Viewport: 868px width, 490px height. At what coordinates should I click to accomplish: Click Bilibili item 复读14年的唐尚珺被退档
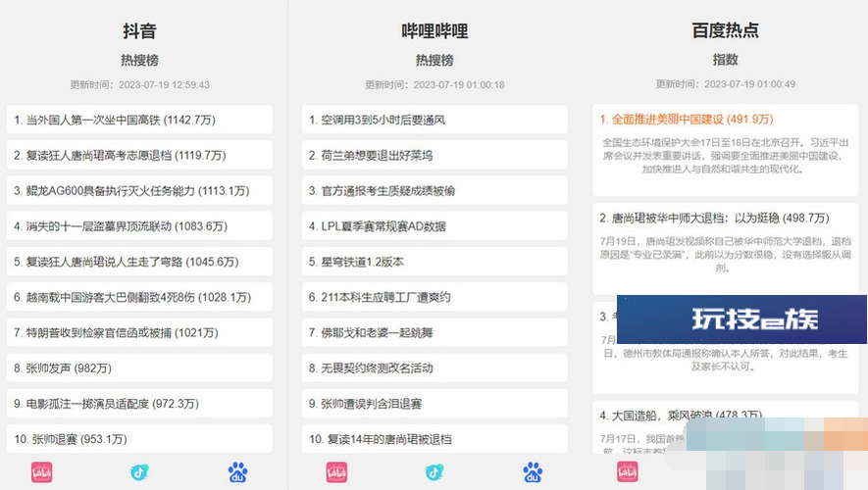coord(434,439)
